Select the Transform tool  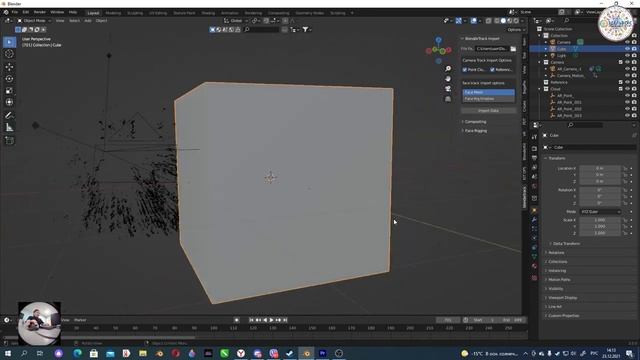(x=9, y=102)
